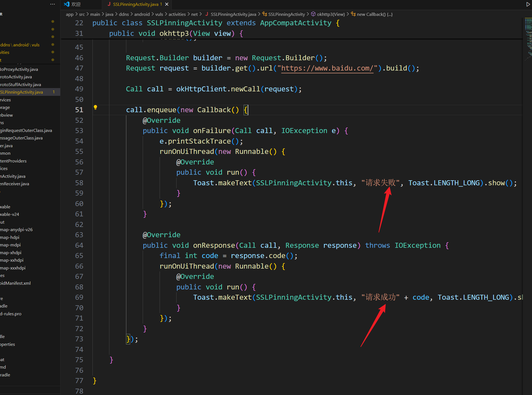
Task: Click 'printStackTrace' on line 54
Action: pyautogui.click(x=200, y=141)
